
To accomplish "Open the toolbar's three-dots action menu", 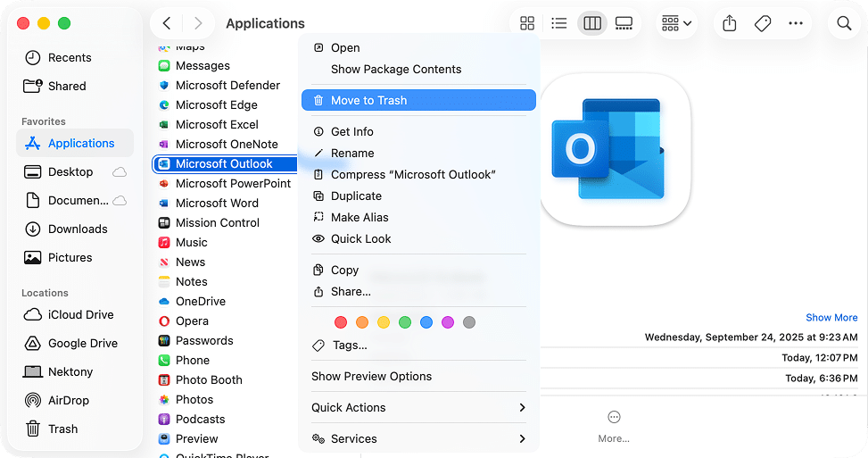I will click(x=796, y=23).
